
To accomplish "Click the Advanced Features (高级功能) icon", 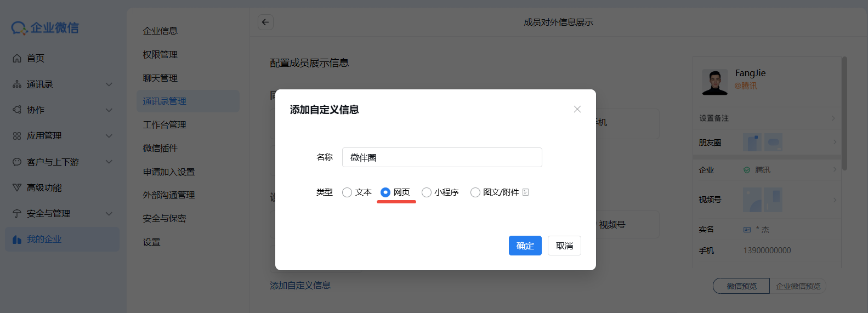I will (17, 187).
